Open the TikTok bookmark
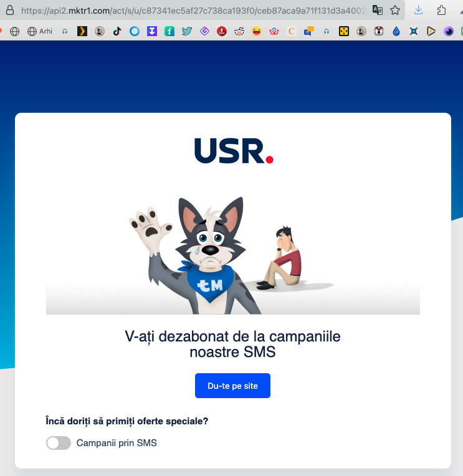Screen dimensions: 463x476 point(117,31)
